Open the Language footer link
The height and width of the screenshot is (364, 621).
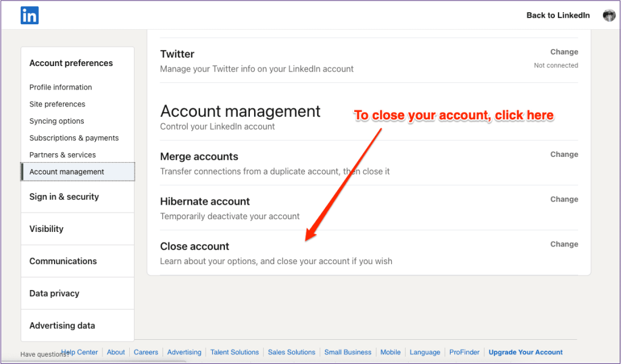(425, 352)
